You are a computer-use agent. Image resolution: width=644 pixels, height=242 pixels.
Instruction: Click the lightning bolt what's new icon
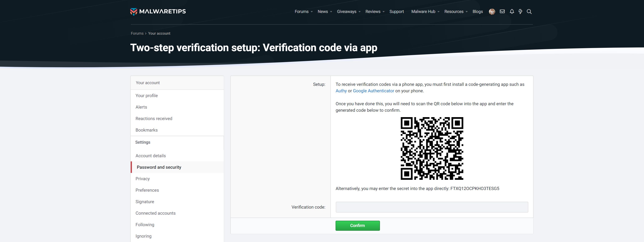pos(520,11)
